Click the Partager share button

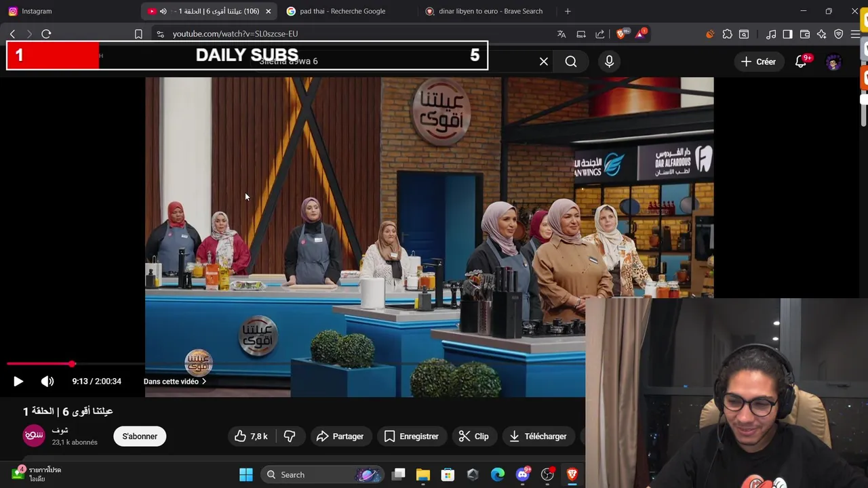(x=340, y=436)
